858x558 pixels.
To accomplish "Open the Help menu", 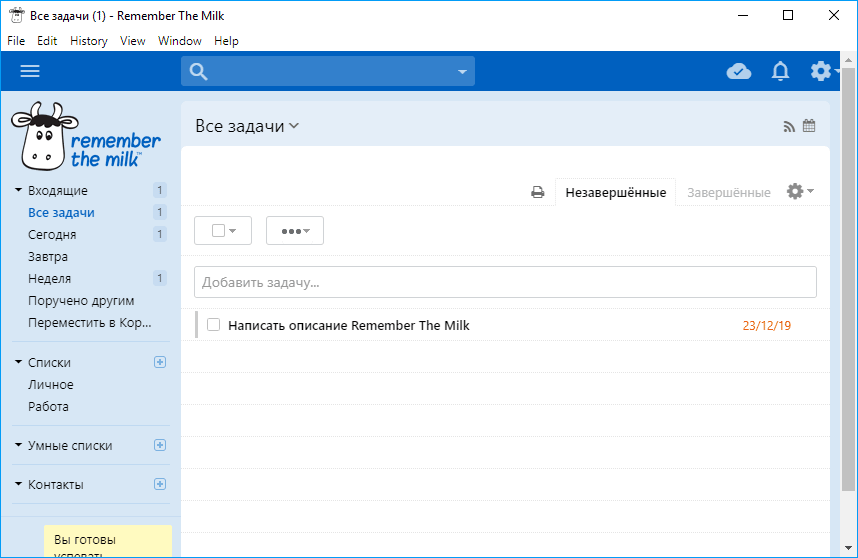I will click(x=226, y=41).
